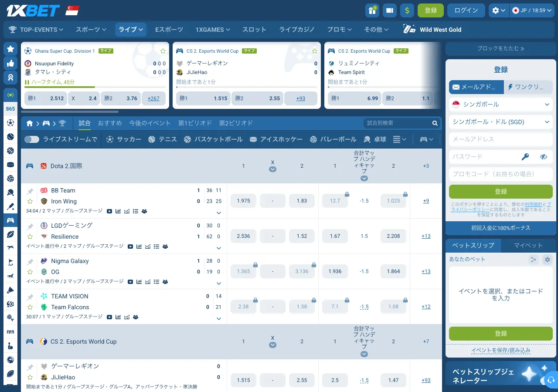Open statistics chart icon for LGD match

pyautogui.click(x=139, y=247)
